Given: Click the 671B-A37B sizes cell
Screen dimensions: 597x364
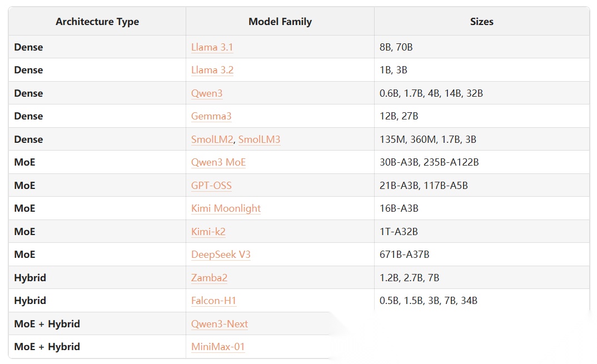Looking at the screenshot, I should [404, 255].
